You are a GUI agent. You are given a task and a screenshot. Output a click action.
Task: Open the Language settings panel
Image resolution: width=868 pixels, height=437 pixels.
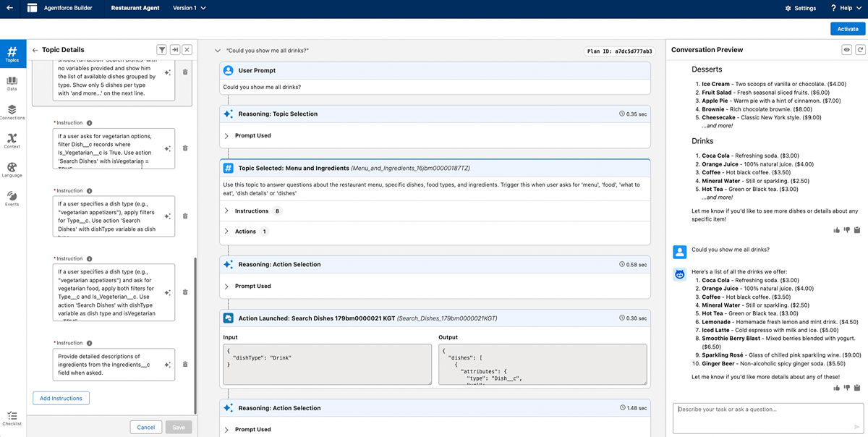[12, 169]
